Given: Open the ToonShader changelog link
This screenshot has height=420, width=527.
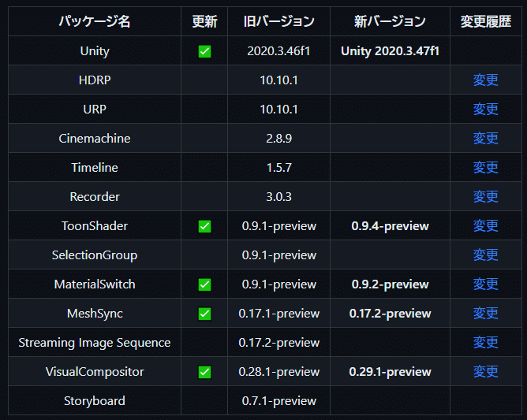Looking at the screenshot, I should 485,226.
